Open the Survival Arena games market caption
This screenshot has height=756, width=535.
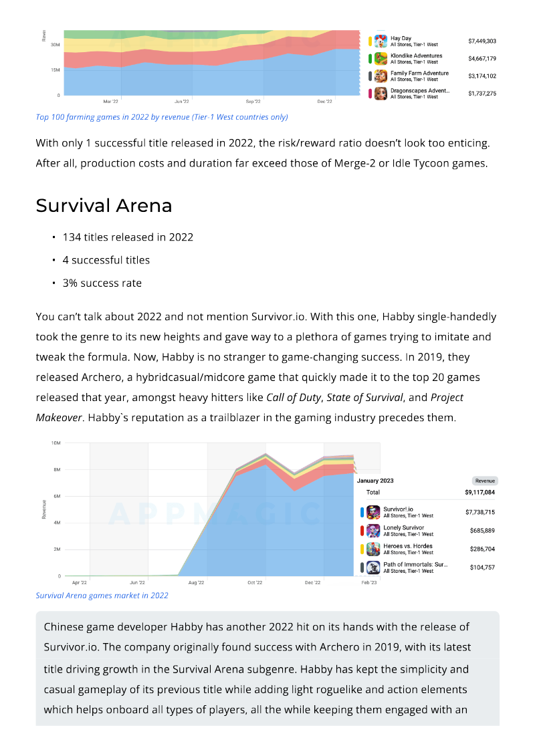point(102,596)
